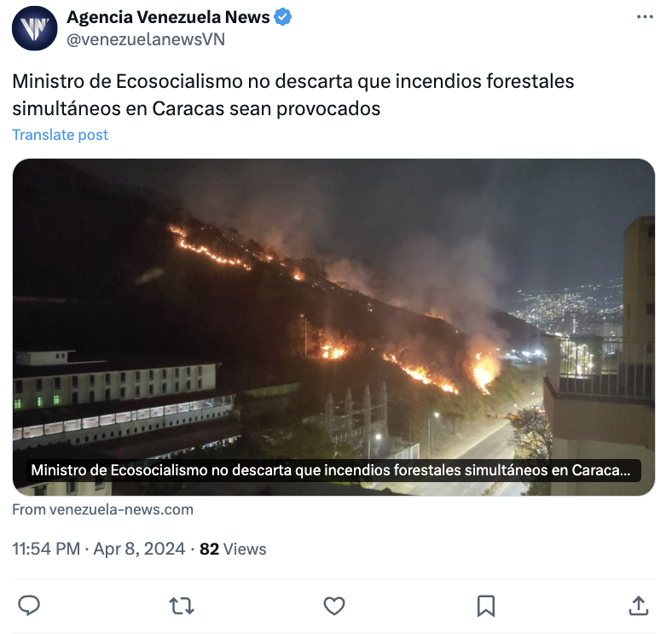Open the VN profile avatar
The height and width of the screenshot is (634, 672).
pyautogui.click(x=34, y=28)
